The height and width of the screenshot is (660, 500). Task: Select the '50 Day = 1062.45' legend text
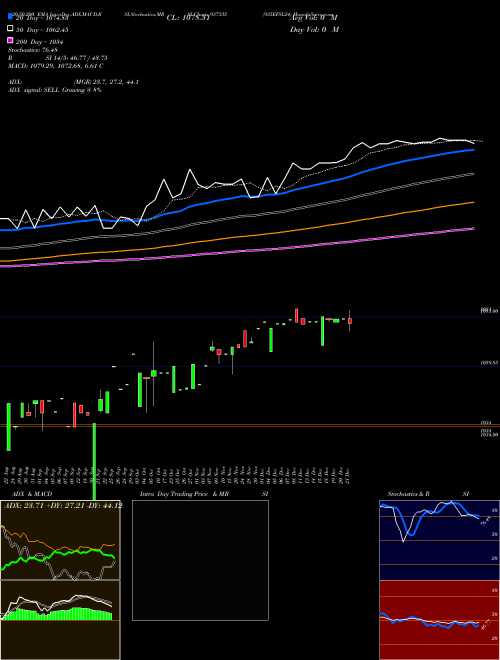click(42, 30)
